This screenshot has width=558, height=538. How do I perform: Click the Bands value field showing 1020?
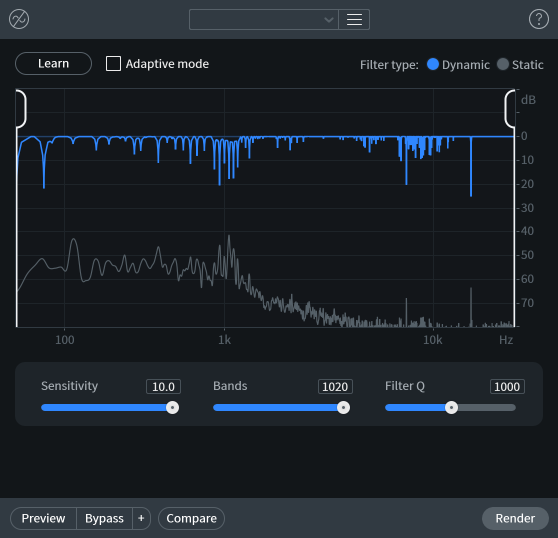335,386
